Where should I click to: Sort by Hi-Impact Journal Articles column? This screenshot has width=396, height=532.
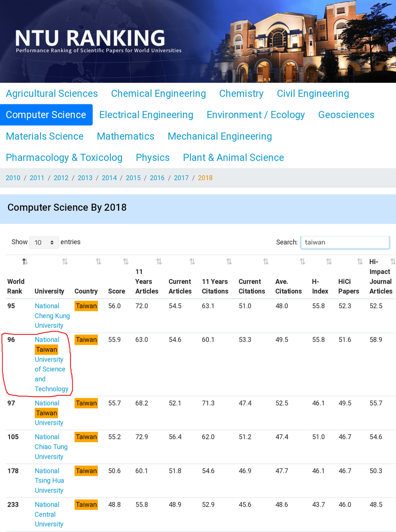click(x=392, y=262)
